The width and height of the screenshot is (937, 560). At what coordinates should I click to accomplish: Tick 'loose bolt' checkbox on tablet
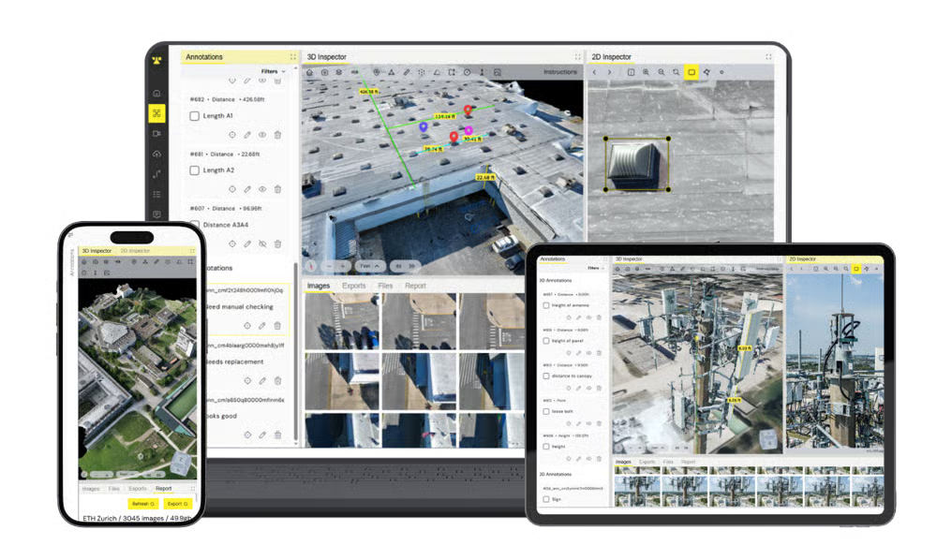(546, 411)
